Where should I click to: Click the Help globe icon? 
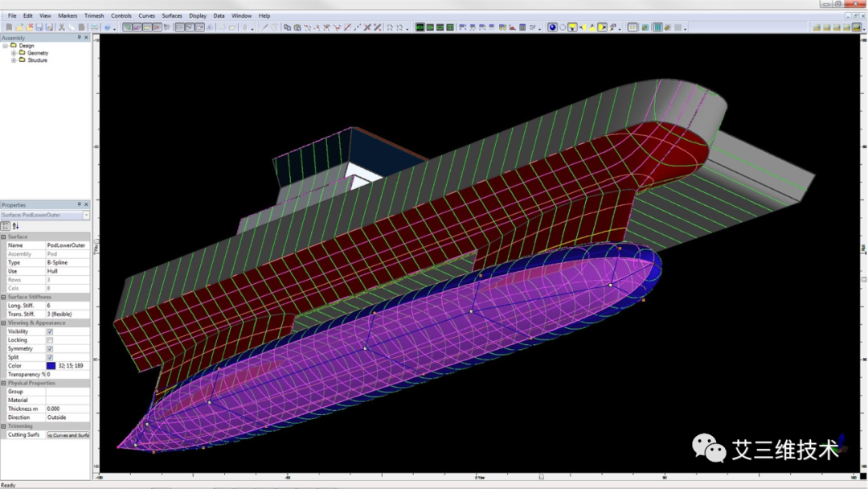[x=108, y=27]
